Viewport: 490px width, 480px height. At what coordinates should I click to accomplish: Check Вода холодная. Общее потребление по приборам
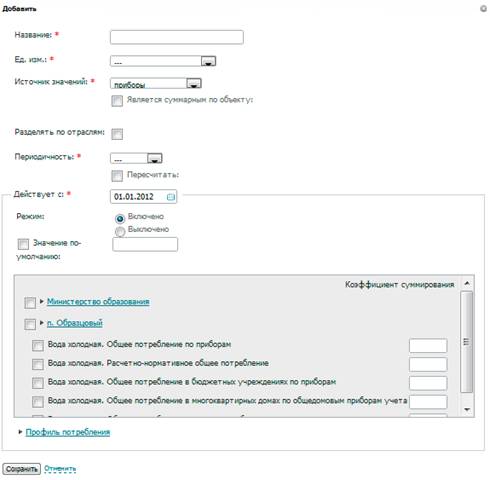(38, 345)
